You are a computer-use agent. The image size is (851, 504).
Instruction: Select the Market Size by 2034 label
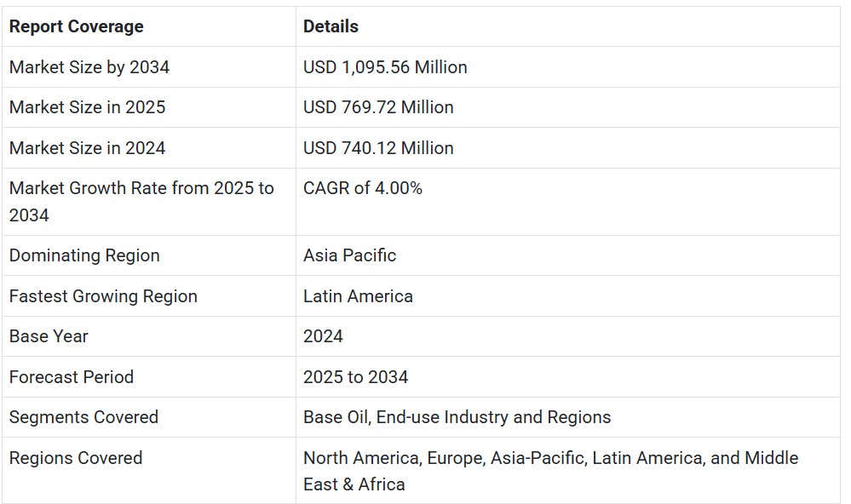pyautogui.click(x=89, y=67)
